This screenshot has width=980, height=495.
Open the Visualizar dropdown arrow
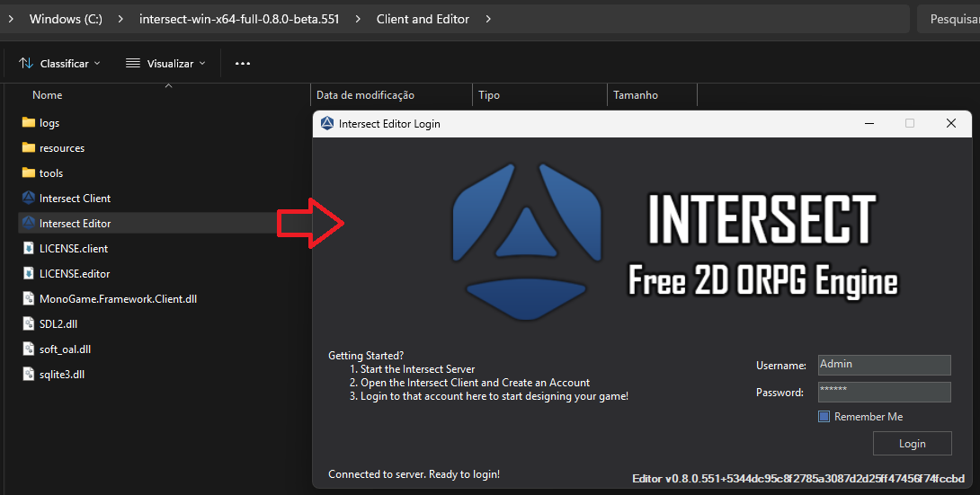point(202,64)
